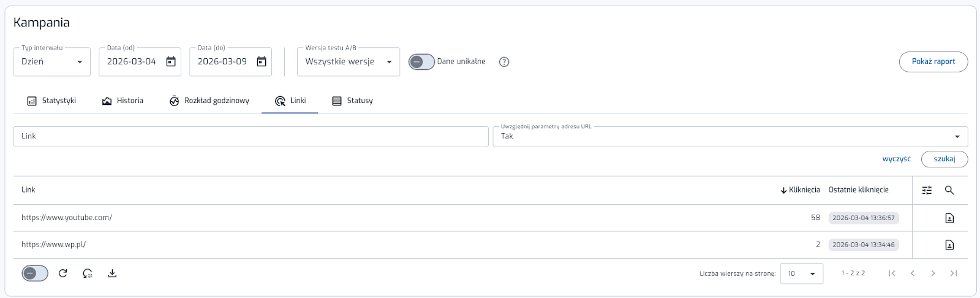Open the calendar picker for start date

171,62
